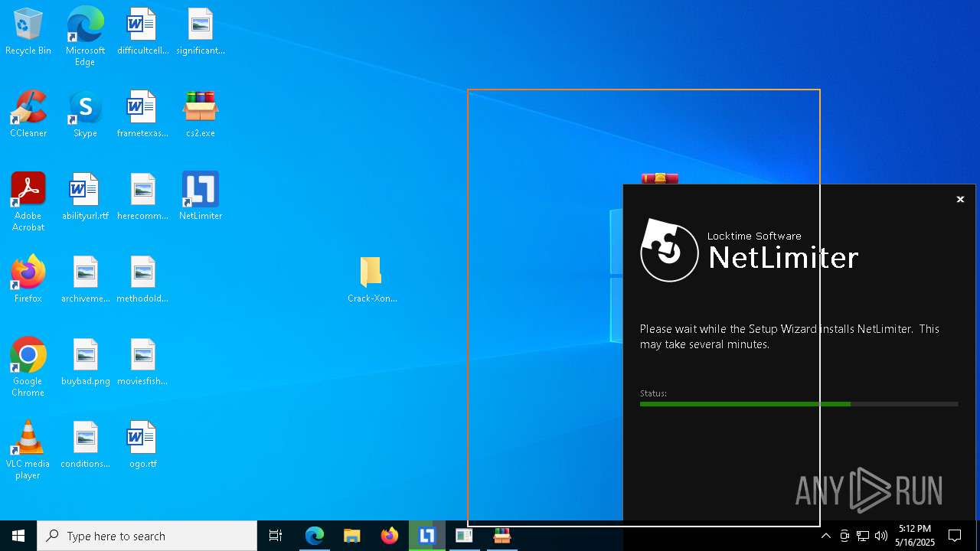This screenshot has width=980, height=551.
Task: Select the conditions image file icon
Action: point(85,445)
